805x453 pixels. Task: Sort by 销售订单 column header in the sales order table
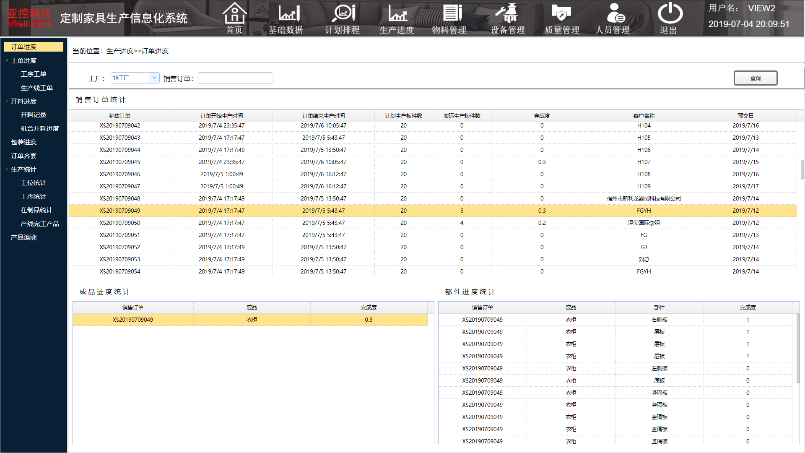point(120,116)
